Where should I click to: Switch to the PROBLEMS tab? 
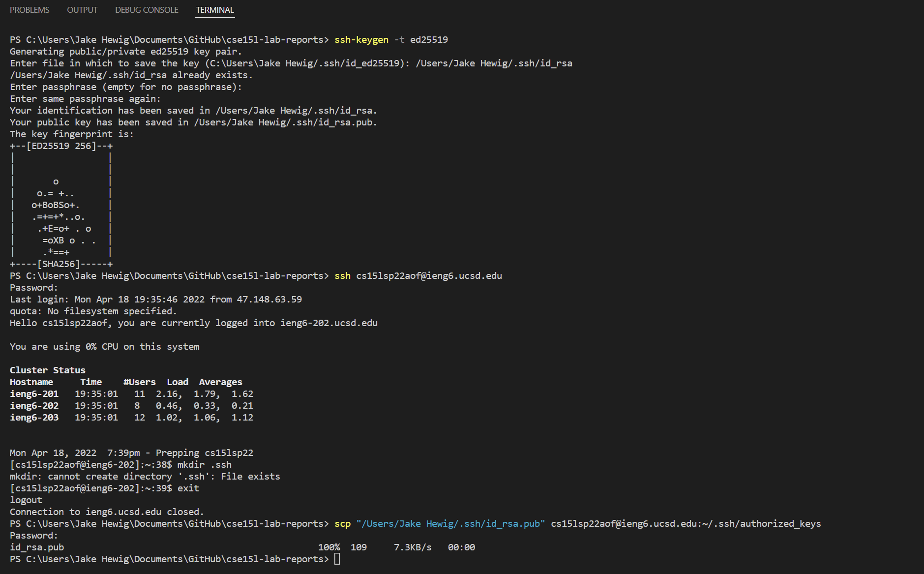30,10
